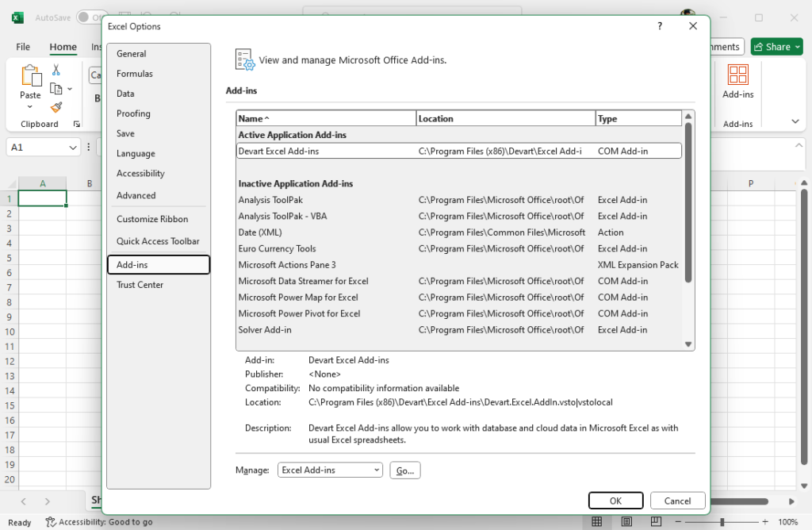This screenshot has width=812, height=530.
Task: Open the Copy options dropdown arrow
Action: point(70,89)
